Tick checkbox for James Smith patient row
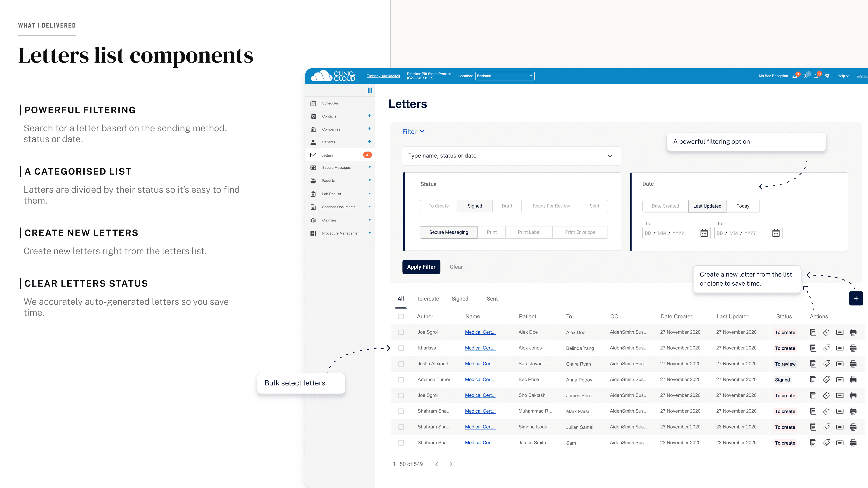 (401, 443)
